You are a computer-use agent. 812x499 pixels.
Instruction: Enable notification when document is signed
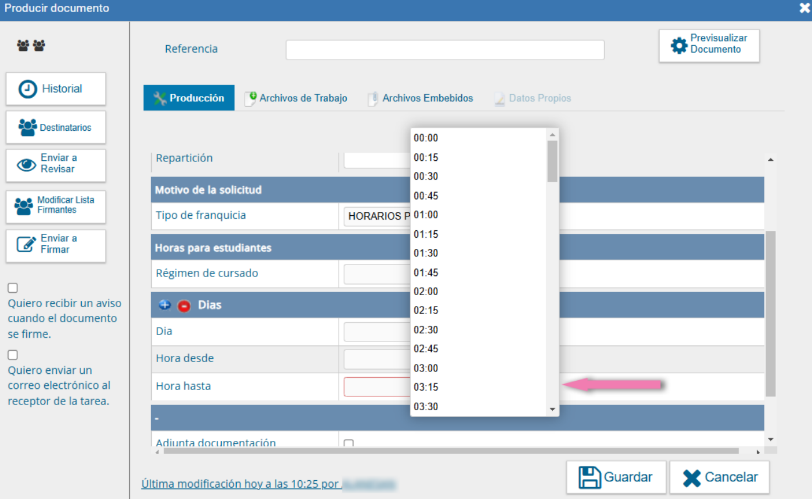coord(13,288)
